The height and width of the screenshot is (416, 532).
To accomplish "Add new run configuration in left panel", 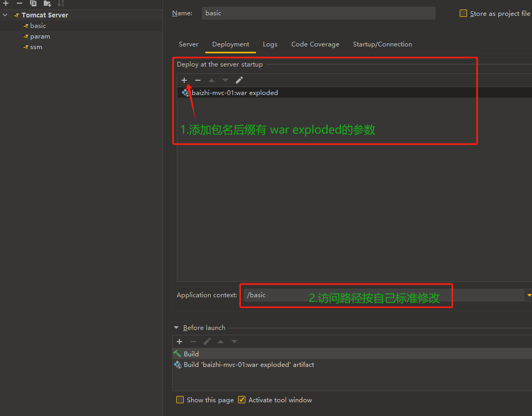I will point(6,3).
